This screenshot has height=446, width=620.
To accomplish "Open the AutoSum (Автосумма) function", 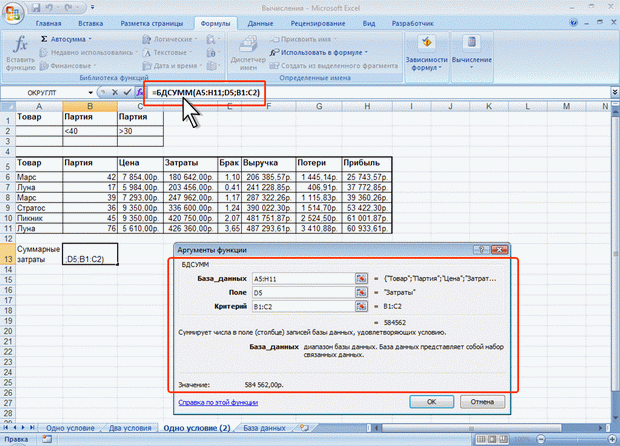I will click(66, 39).
